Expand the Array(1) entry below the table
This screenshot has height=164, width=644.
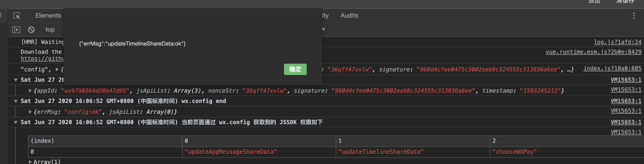[x=30, y=162]
